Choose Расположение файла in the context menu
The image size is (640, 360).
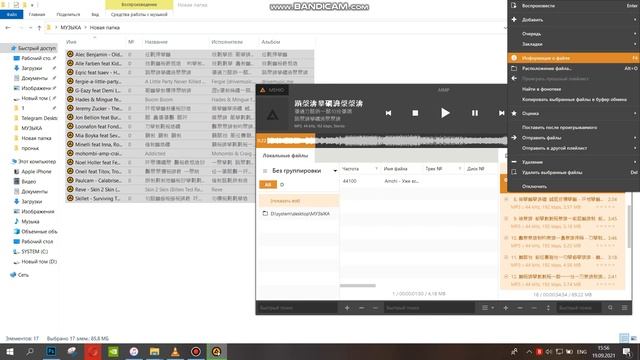coord(573,68)
